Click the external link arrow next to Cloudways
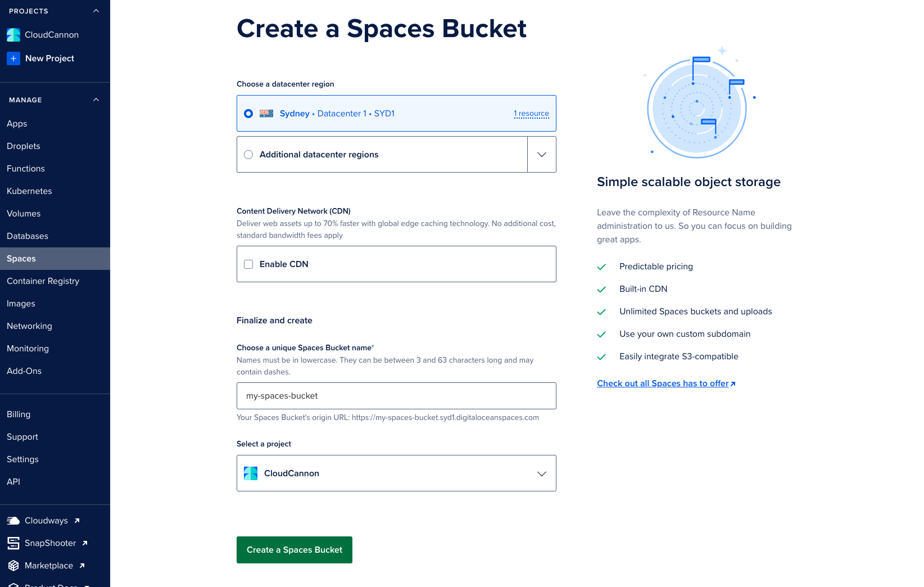 77,520
